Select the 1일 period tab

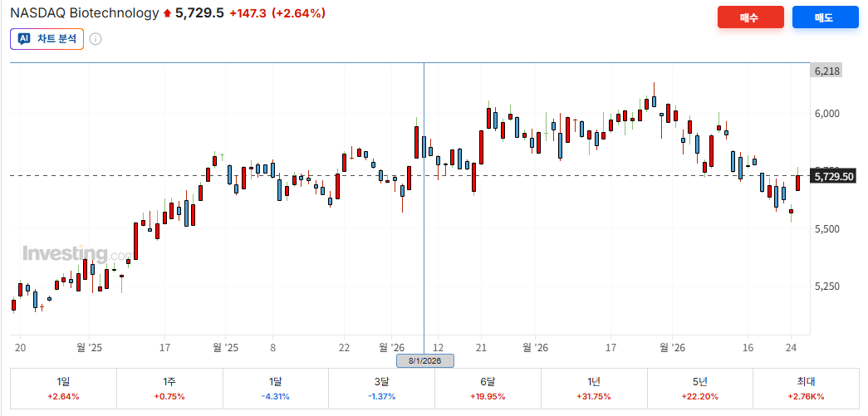click(x=63, y=389)
